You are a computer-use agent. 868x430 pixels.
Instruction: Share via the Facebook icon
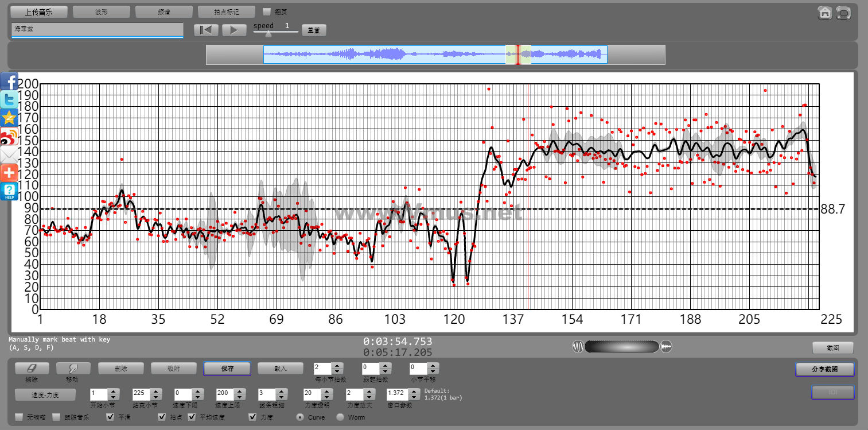point(9,82)
